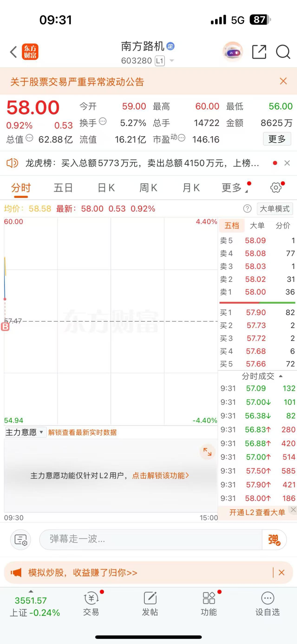Viewport: 297px width, 644px height.
Task: Tap the 卖1 price 58.00 row
Action: [258, 292]
